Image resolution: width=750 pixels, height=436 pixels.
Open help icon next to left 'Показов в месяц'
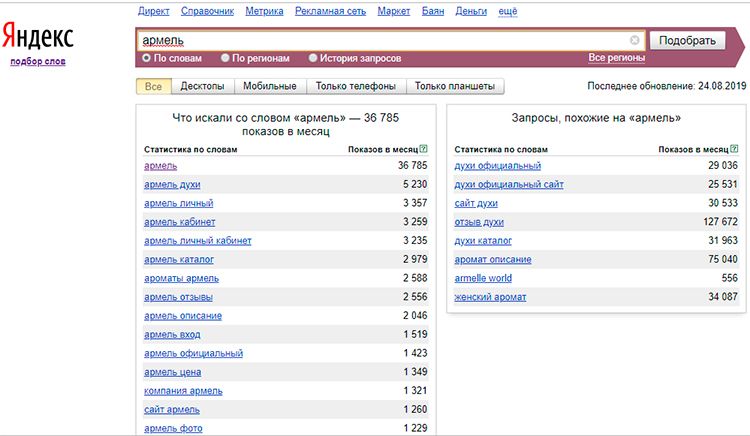423,149
